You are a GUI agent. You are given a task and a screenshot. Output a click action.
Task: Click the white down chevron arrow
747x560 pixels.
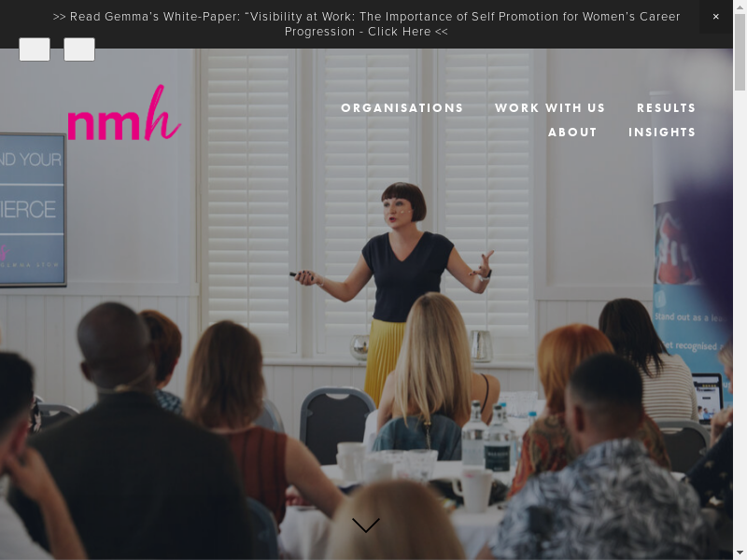[366, 525]
